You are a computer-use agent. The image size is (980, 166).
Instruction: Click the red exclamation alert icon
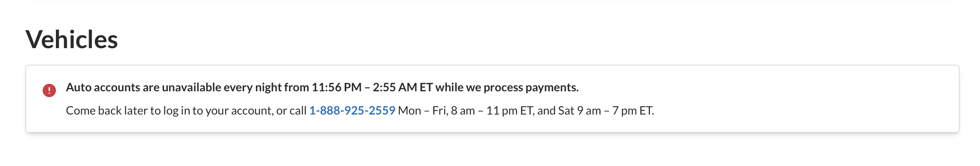[x=49, y=90]
